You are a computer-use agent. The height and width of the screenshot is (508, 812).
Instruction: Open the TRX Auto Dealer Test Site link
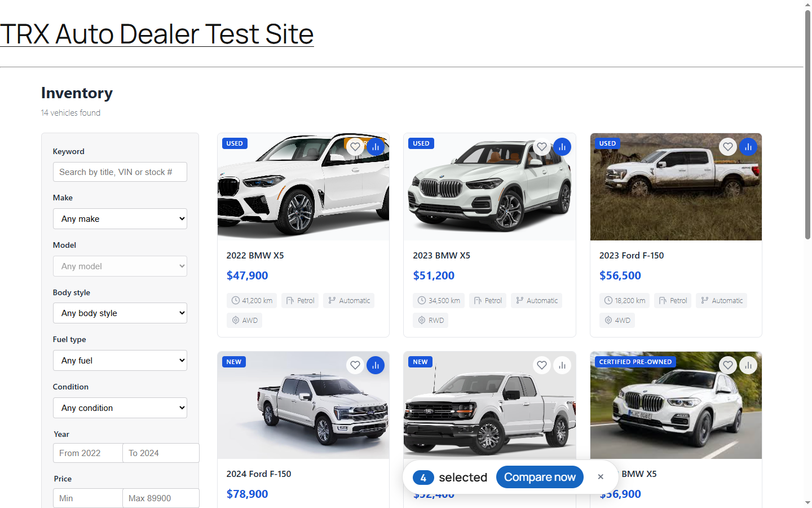coord(157,34)
